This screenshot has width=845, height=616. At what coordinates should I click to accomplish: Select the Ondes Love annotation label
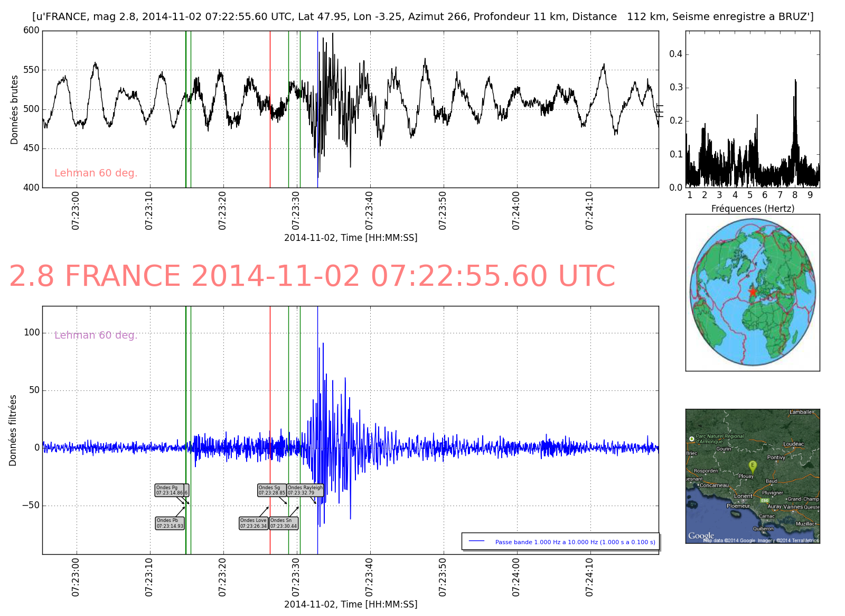click(x=253, y=523)
